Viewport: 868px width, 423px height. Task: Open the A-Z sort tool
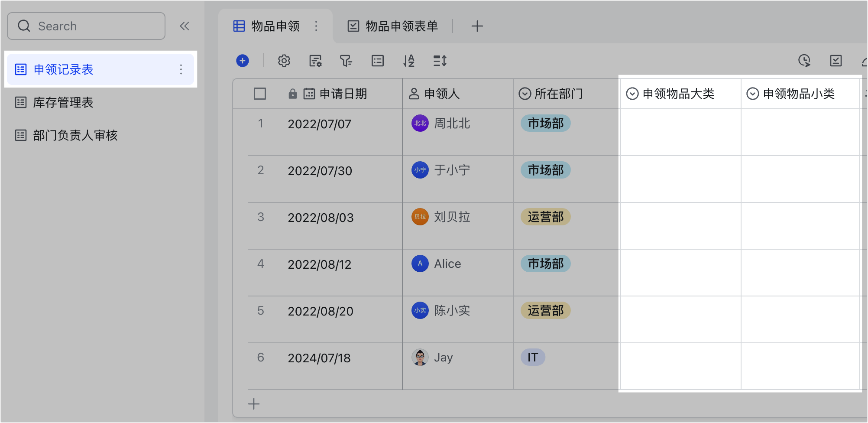coord(409,61)
